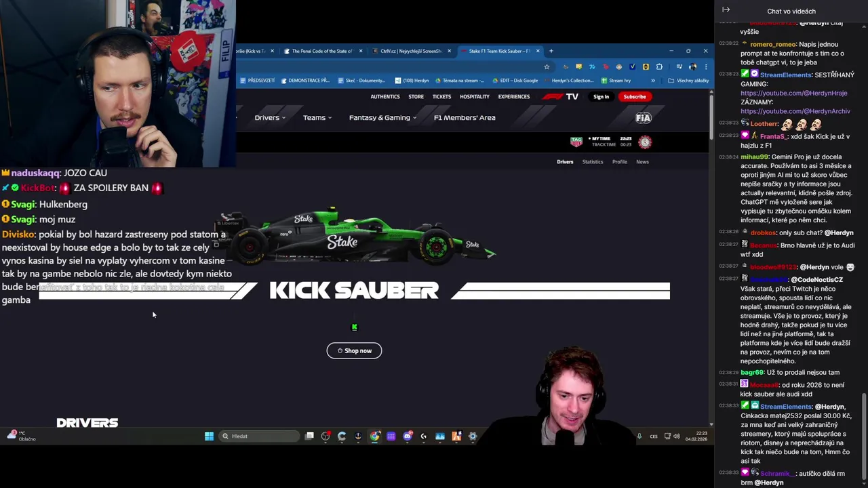The height and width of the screenshot is (488, 868).
Task: Select the News tab on the team page
Action: (642, 161)
